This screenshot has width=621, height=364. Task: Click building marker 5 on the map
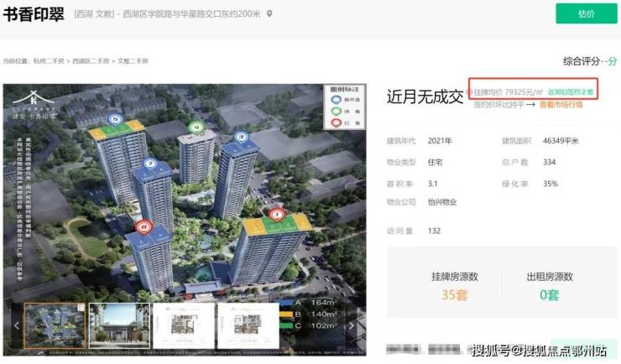(x=115, y=119)
